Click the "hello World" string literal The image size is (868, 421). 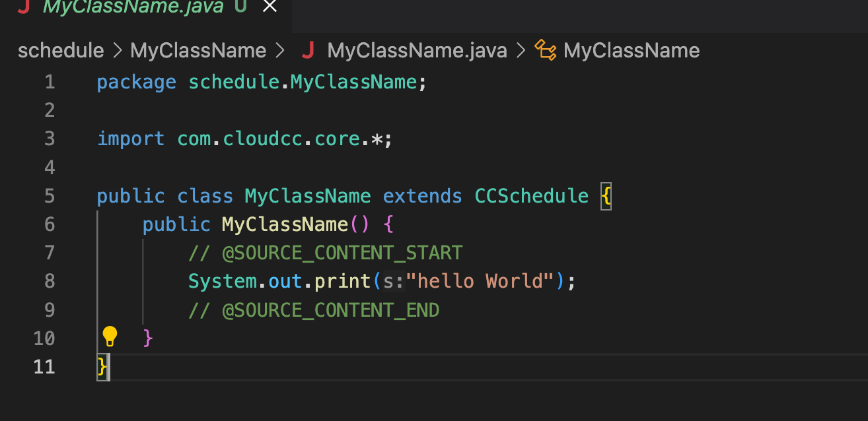click(x=480, y=281)
